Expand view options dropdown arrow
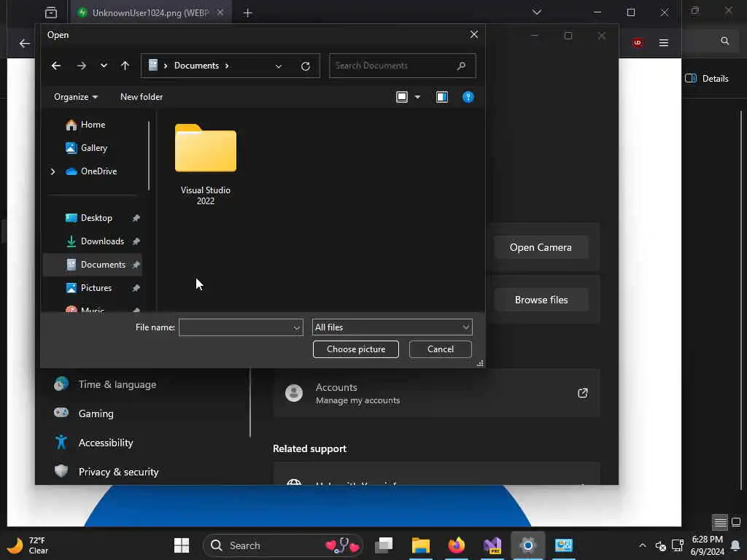747x560 pixels. pyautogui.click(x=417, y=97)
